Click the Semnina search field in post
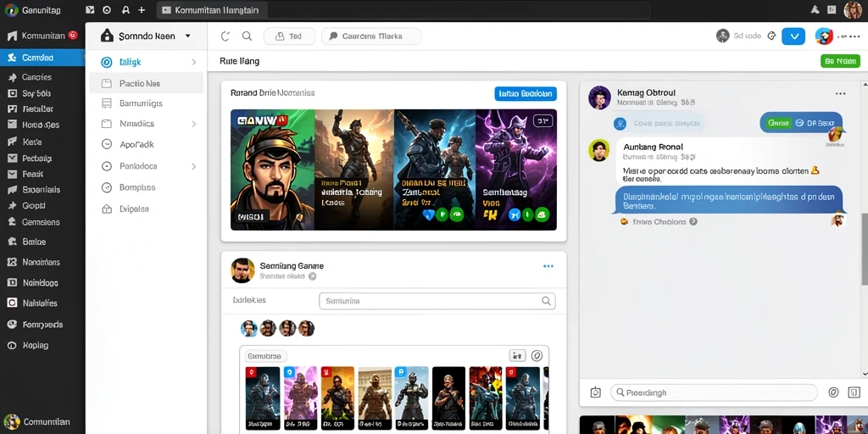This screenshot has height=434, width=868. coord(437,301)
